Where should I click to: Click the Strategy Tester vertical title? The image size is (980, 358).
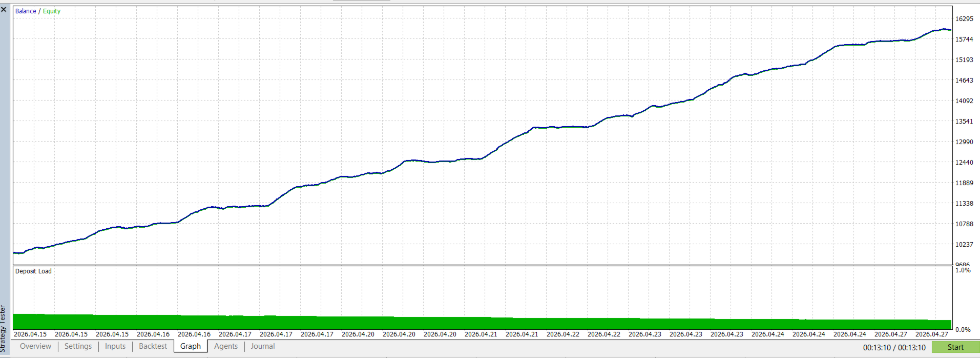click(x=3, y=329)
